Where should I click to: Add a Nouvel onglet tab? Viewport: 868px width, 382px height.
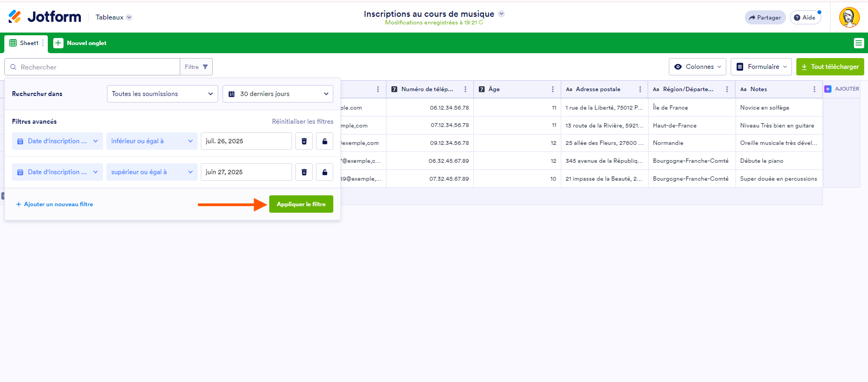[x=80, y=43]
